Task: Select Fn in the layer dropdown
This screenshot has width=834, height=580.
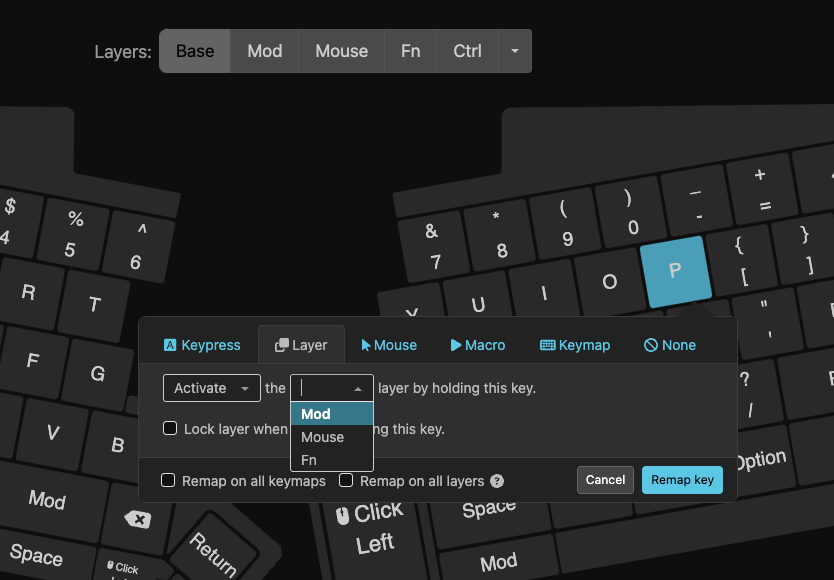Action: click(x=309, y=460)
